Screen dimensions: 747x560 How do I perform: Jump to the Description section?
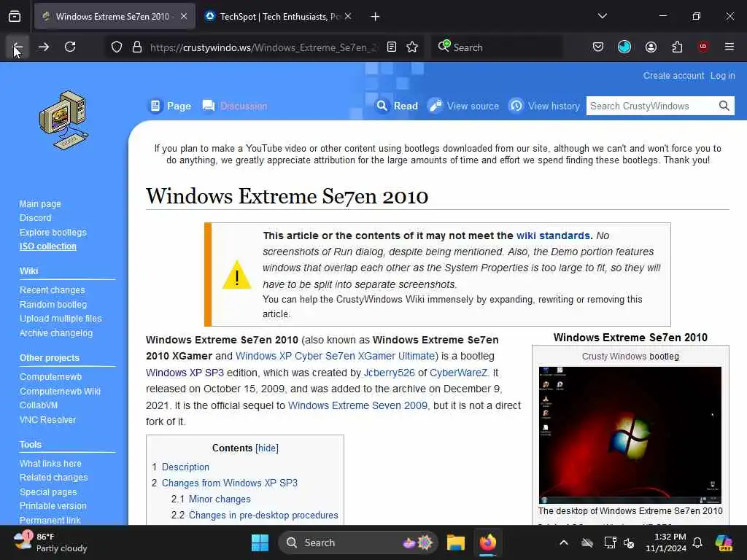(185, 467)
